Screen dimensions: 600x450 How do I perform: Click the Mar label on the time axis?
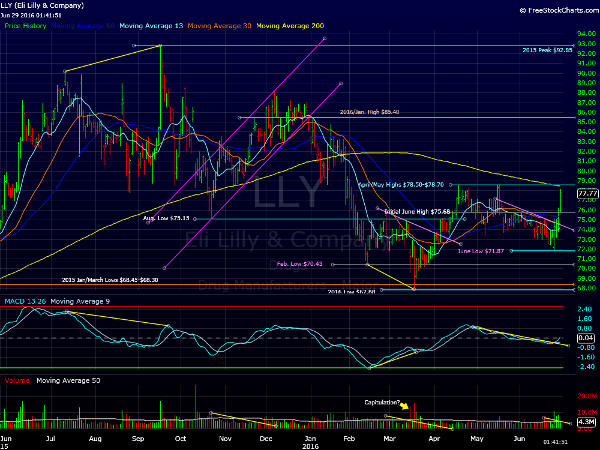(390, 439)
